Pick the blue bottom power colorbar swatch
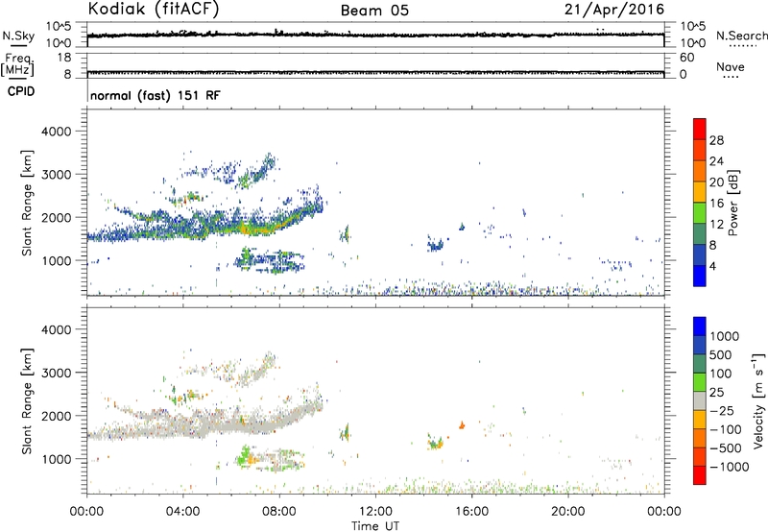Screen dimensions: 768x532 [700, 276]
